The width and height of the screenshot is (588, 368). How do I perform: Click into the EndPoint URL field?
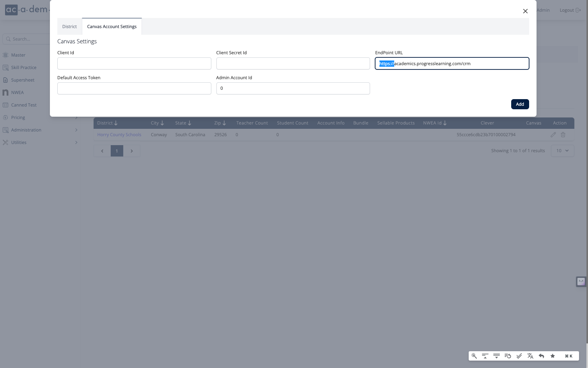tap(452, 64)
